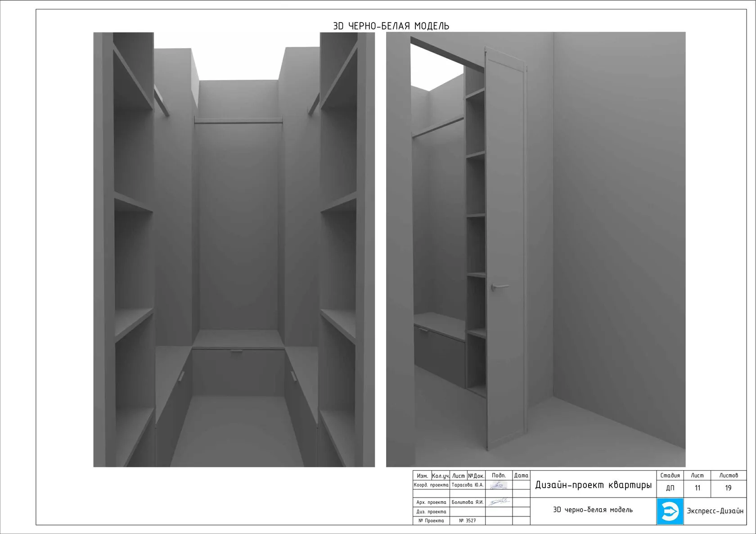Viewport: 756px width, 534px height.
Task: Click the drawer handle on back bench
Action: pos(236,351)
